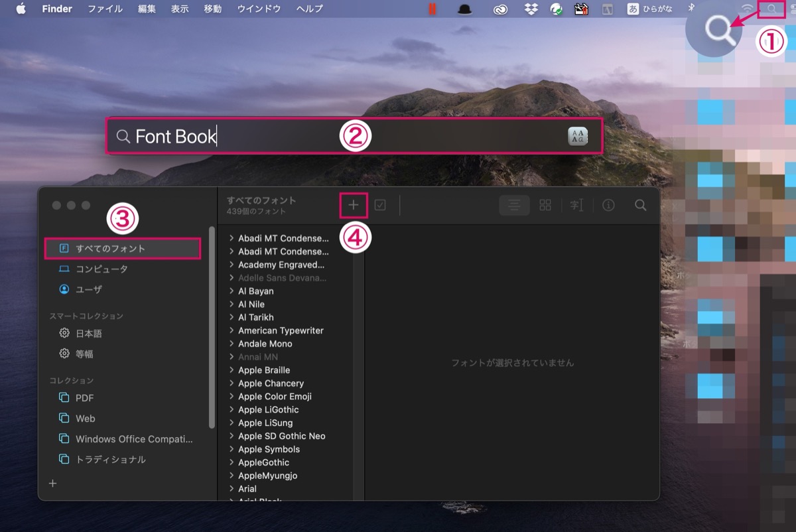Click the Bluetooth menu bar icon

click(690, 9)
